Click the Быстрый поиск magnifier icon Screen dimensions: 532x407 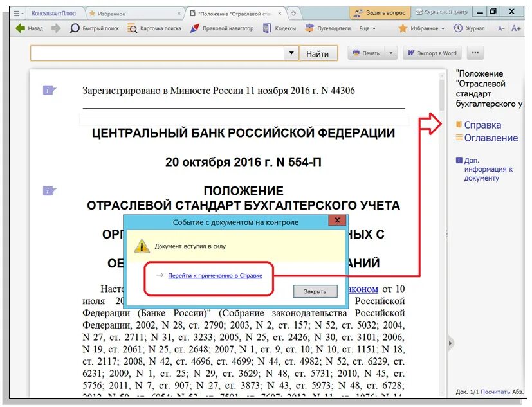click(75, 28)
